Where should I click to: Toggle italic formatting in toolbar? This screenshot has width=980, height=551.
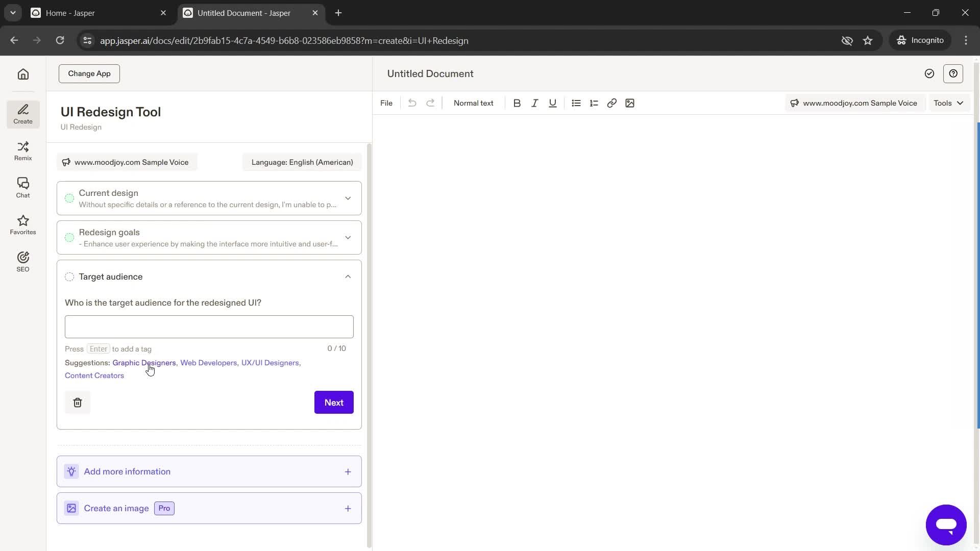pos(534,103)
